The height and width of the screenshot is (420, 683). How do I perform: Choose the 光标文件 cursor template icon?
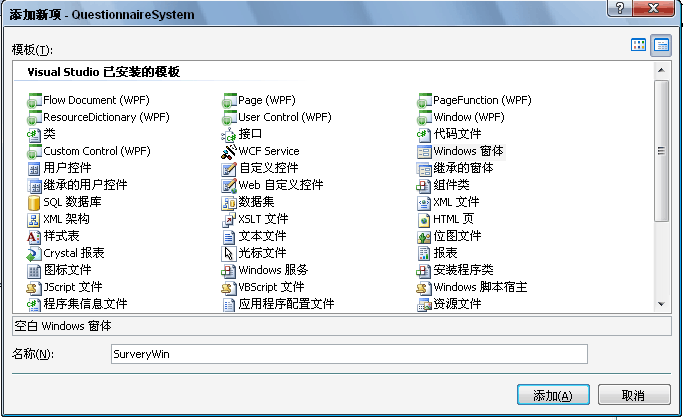(x=229, y=254)
